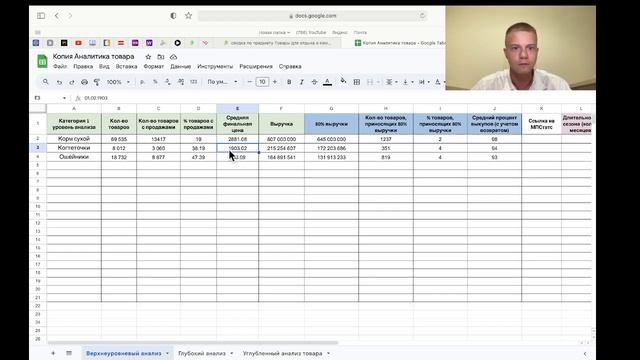The width and height of the screenshot is (640, 360).
Task: Star the document Копия Аналитика товара
Action: point(148,57)
